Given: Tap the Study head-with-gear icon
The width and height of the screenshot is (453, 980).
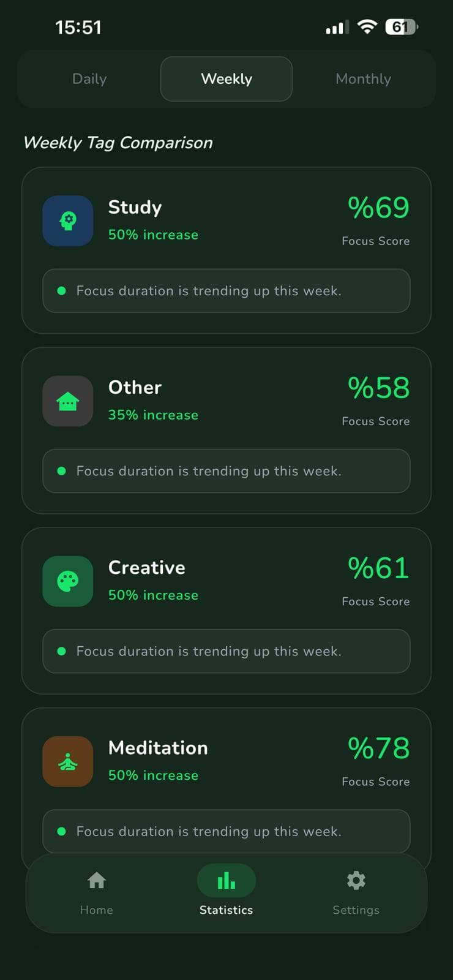Looking at the screenshot, I should click(68, 221).
